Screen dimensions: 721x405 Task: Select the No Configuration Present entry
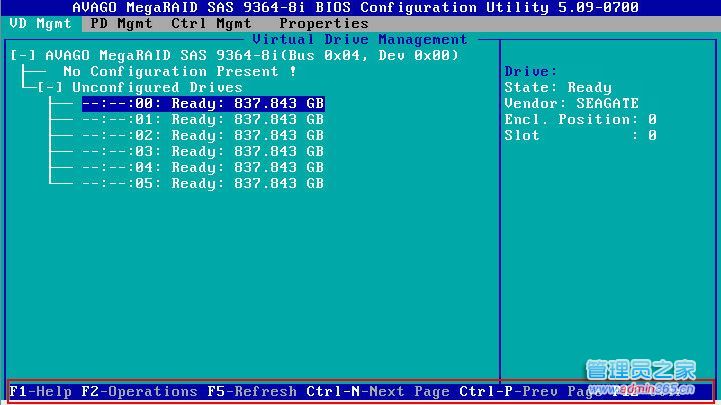[x=180, y=71]
